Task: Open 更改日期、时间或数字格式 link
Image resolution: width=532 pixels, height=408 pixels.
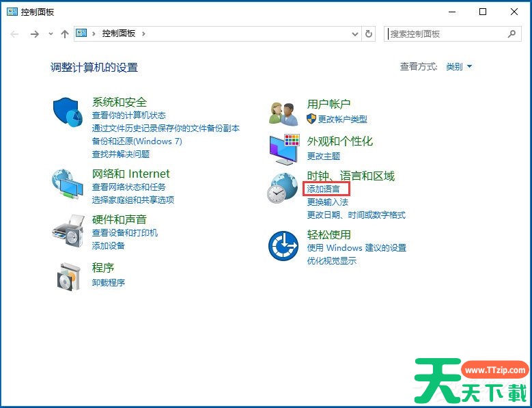Action: pos(356,215)
